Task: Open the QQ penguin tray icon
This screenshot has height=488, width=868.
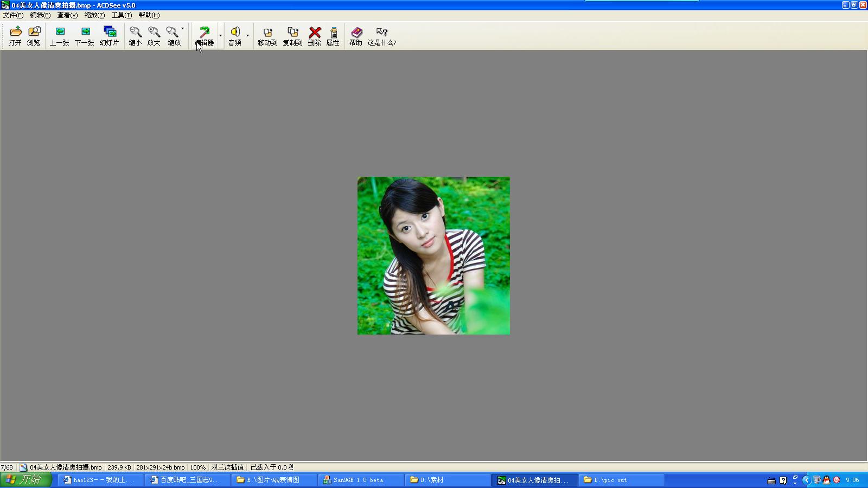Action: (x=827, y=480)
